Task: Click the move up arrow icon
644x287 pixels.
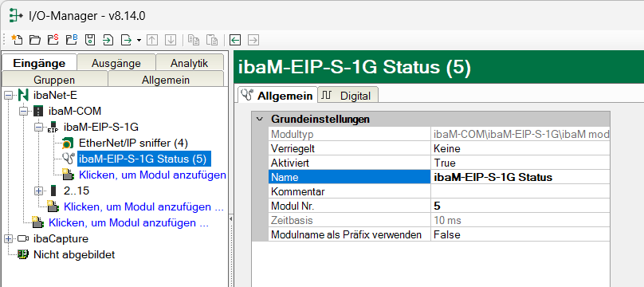Action: point(152,40)
